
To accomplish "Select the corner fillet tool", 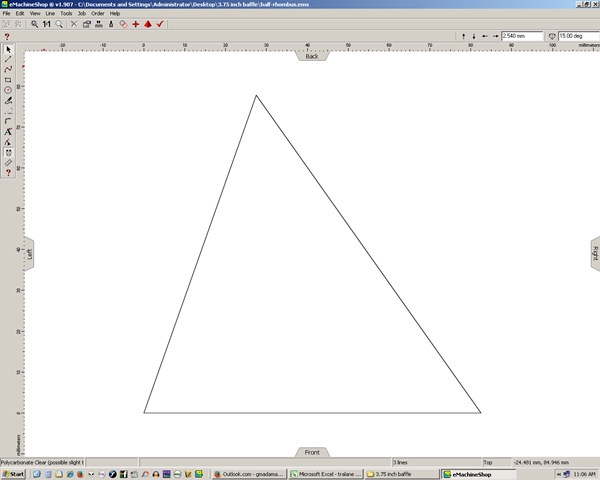I will [x=8, y=121].
